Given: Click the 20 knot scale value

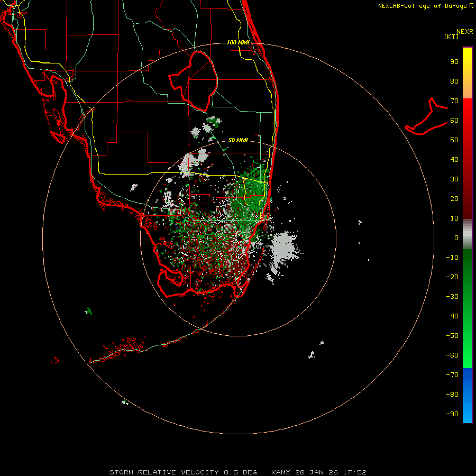Looking at the screenshot, I should pyautogui.click(x=454, y=198).
